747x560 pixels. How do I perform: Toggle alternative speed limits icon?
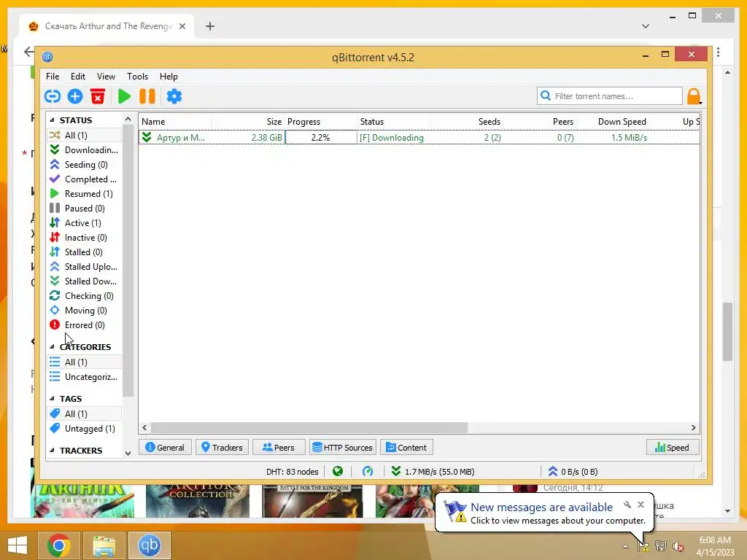click(368, 472)
